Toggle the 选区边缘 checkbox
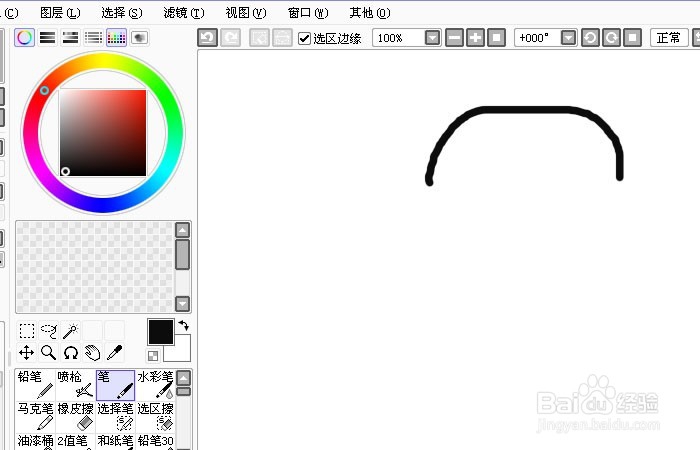Image resolution: width=700 pixels, height=450 pixels. (304, 38)
